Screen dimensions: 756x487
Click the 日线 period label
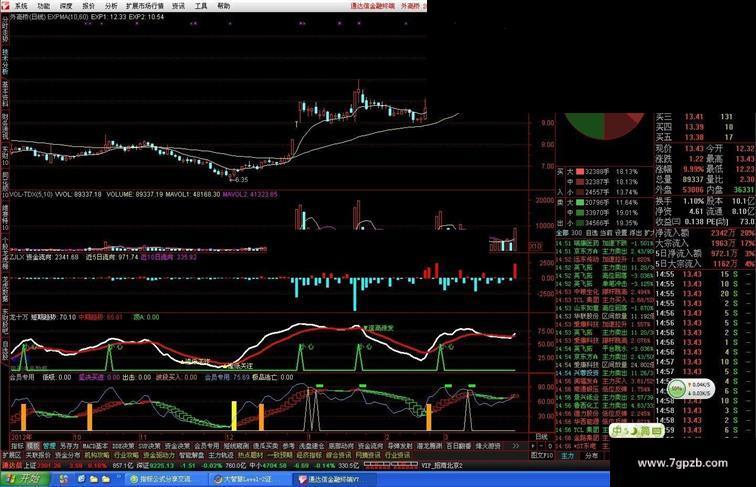[541, 437]
